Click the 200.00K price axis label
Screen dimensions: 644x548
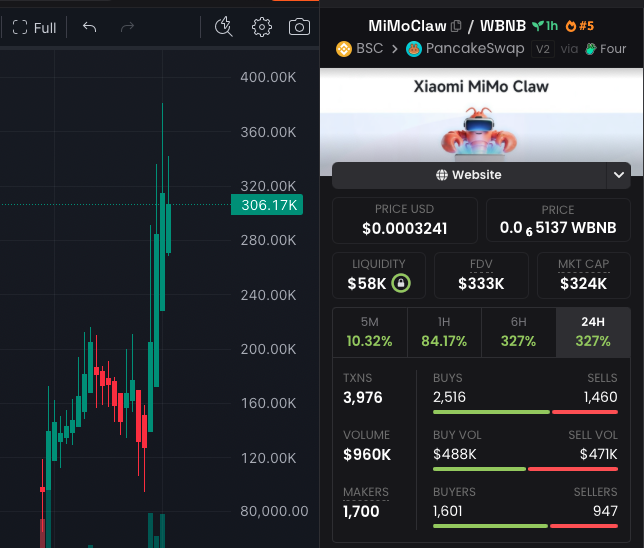268,349
